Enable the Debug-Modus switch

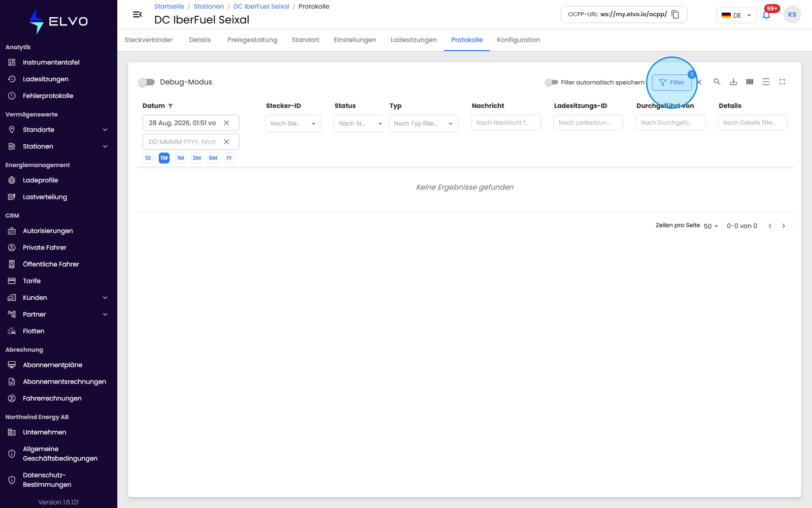coord(146,82)
